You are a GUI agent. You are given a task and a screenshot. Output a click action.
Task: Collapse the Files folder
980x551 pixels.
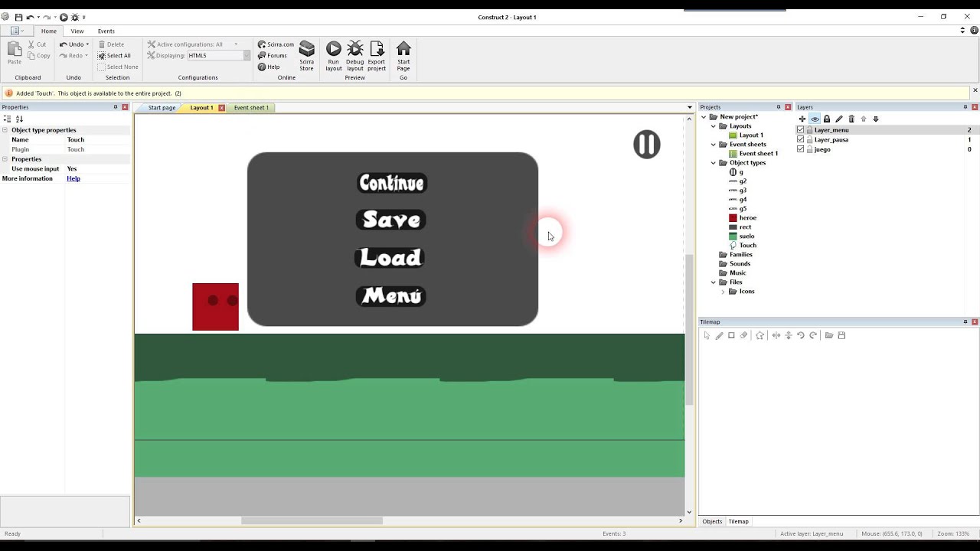714,282
